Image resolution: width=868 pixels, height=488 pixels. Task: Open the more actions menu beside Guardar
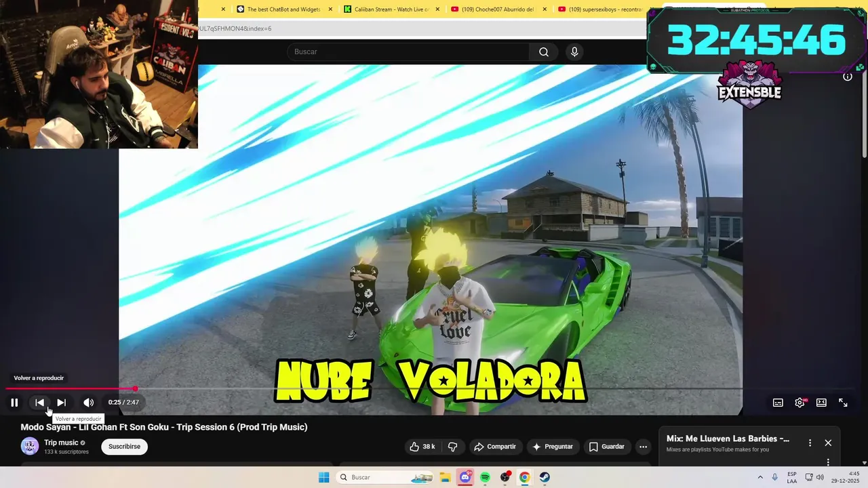[x=643, y=447]
